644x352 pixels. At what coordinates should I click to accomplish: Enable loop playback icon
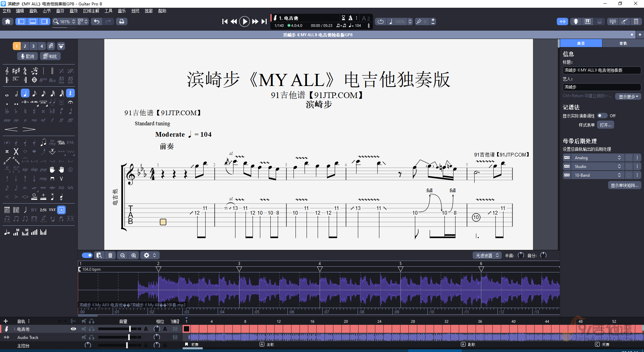pos(381,21)
